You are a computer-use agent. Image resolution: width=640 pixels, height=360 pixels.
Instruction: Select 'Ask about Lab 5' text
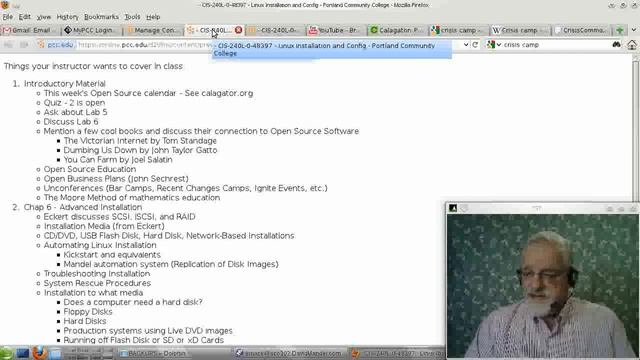tap(76, 112)
